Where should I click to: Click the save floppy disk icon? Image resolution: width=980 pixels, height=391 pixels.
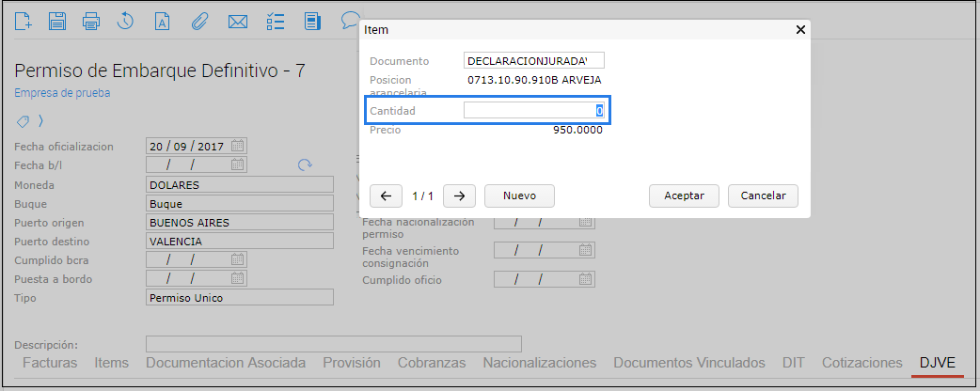[57, 20]
